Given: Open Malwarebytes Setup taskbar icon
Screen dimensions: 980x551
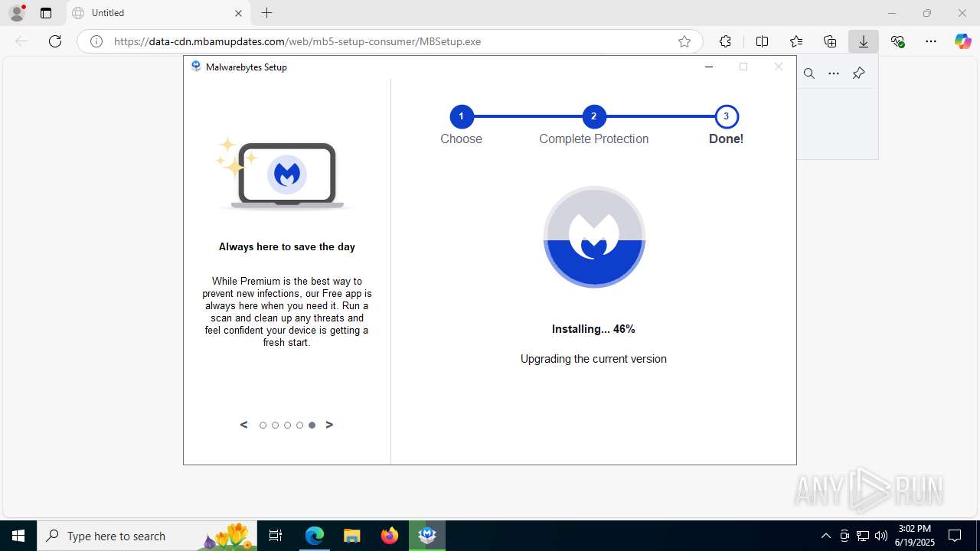Looking at the screenshot, I should point(427,536).
